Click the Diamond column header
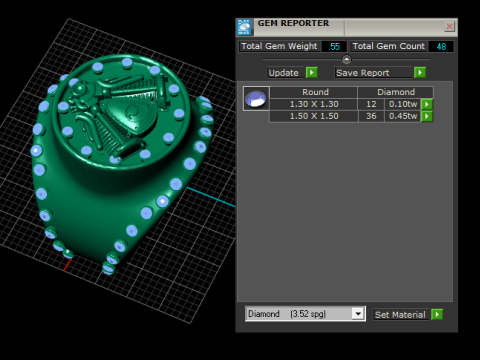 [x=396, y=92]
